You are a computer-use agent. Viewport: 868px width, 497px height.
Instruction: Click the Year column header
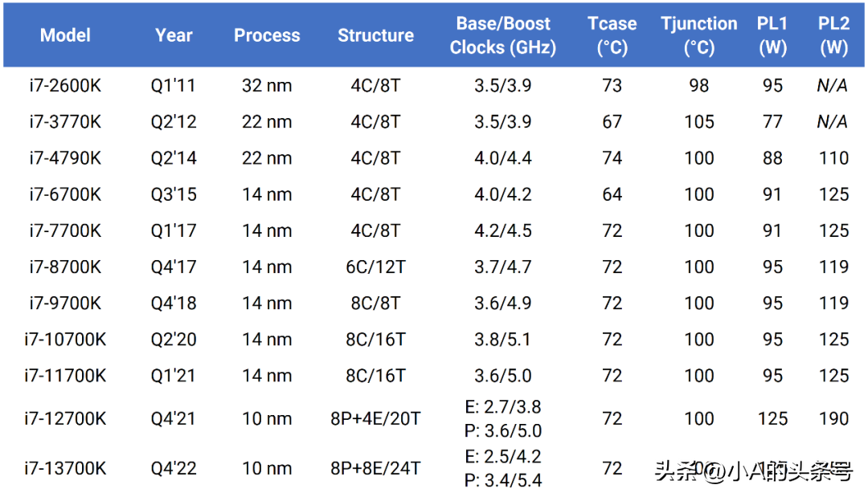[174, 35]
